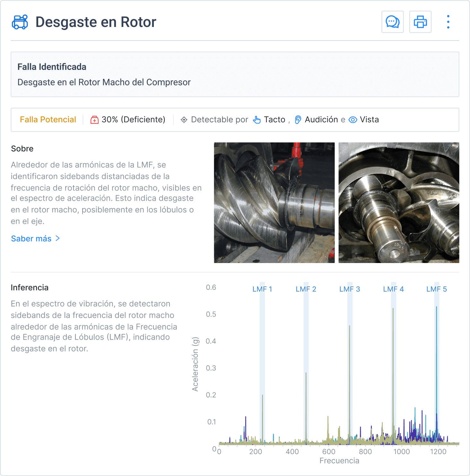
Task: Open the worn rotor lobes photo
Action: click(x=274, y=203)
